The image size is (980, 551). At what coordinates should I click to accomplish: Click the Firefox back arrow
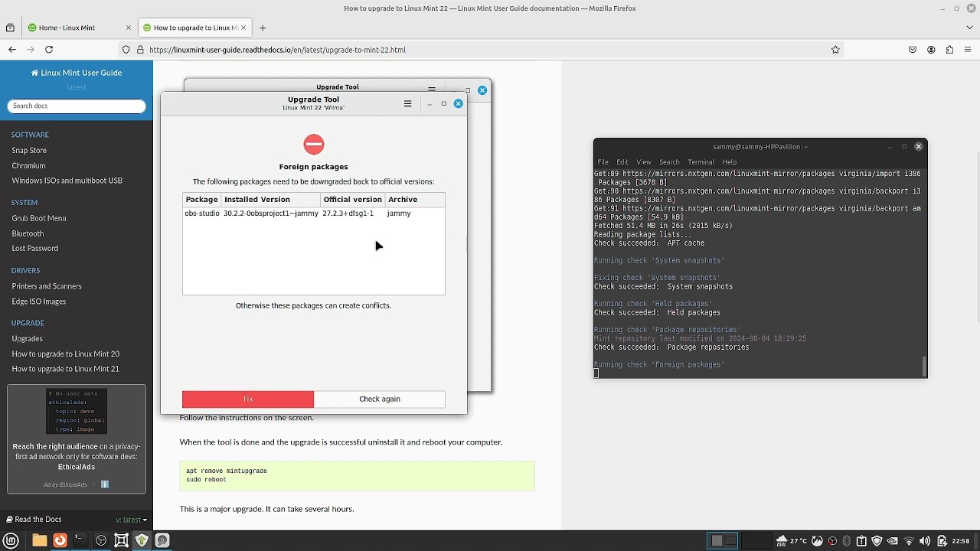pos(12,50)
